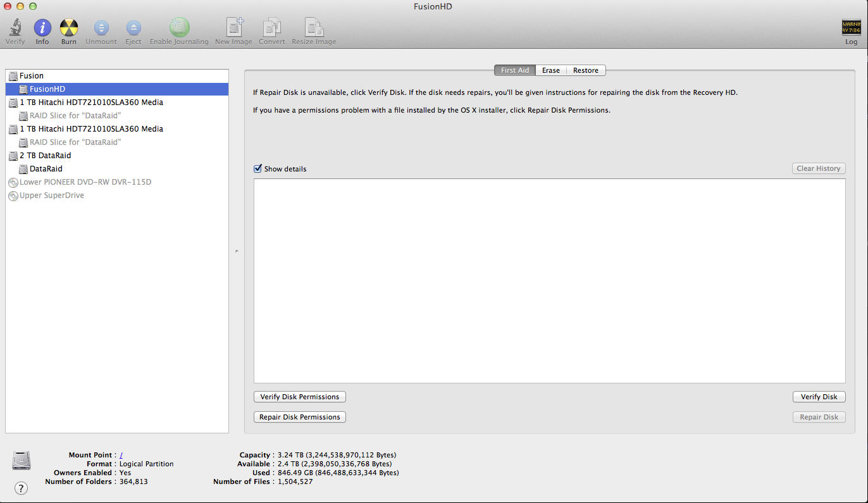Click the help question mark button

[x=21, y=488]
